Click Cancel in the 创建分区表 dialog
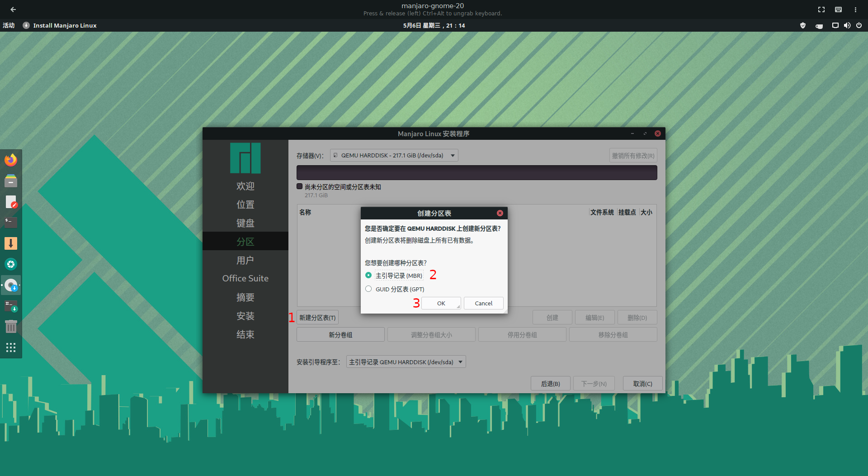This screenshot has height=476, width=868. [x=483, y=303]
